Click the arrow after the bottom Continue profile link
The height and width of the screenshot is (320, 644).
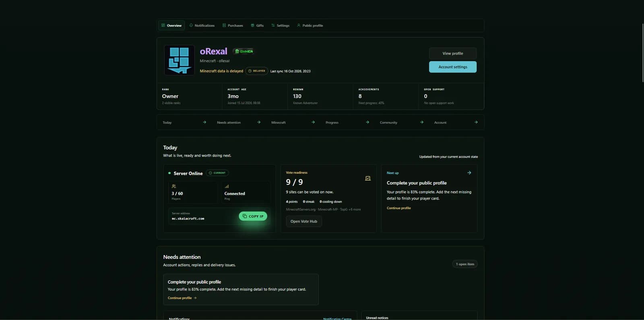(195, 298)
